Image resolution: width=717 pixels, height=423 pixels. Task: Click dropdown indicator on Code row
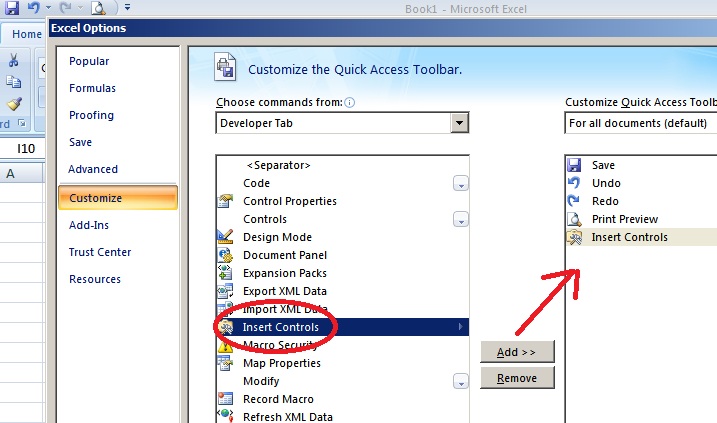[460, 183]
